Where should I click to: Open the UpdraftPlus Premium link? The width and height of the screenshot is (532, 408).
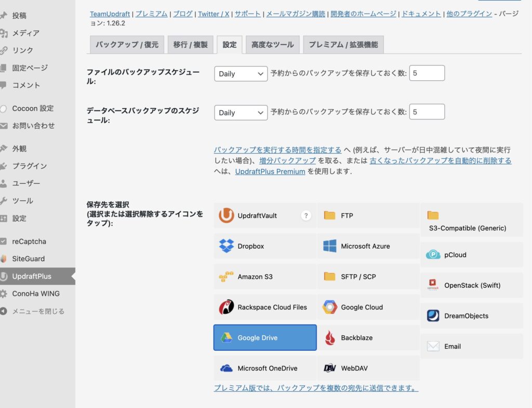pyautogui.click(x=270, y=171)
